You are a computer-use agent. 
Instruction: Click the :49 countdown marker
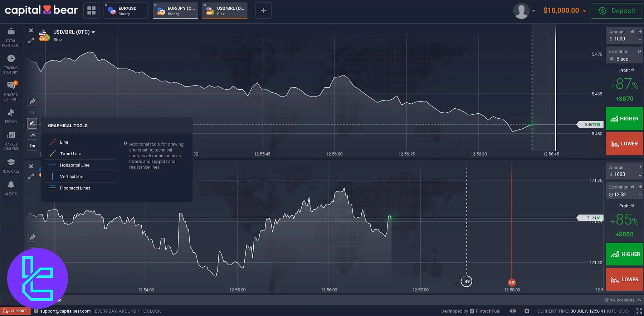(466, 281)
